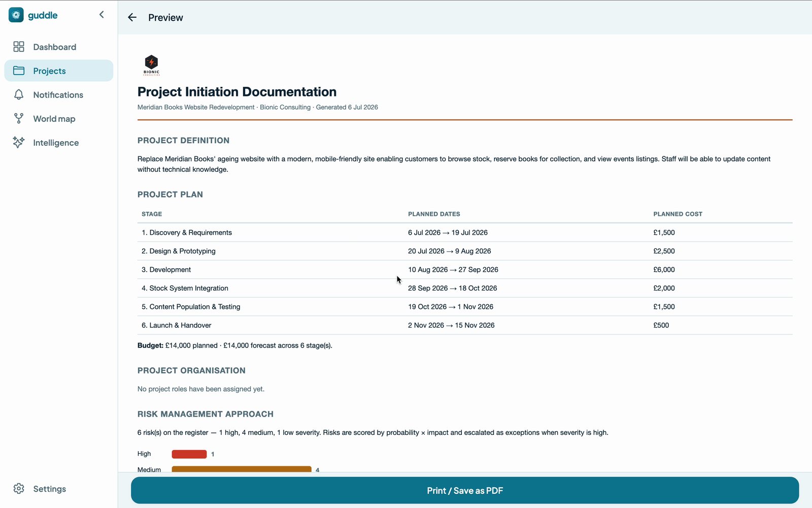
Task: Click the Projects folder icon
Action: [19, 71]
